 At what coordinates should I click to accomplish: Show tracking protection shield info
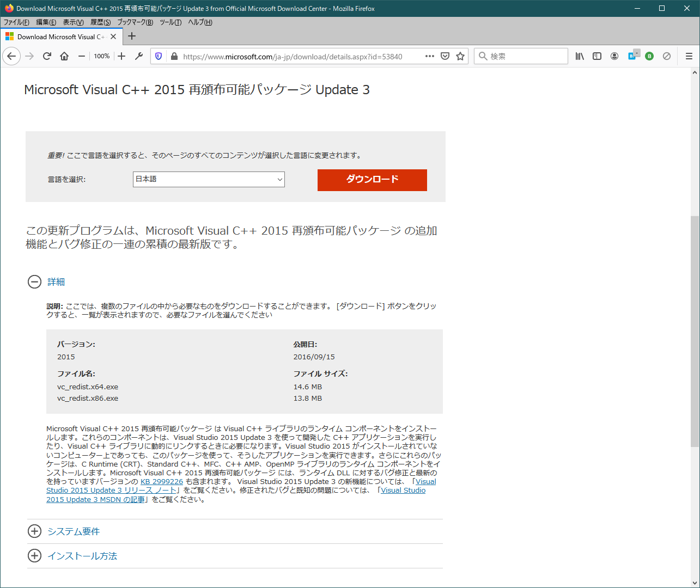point(159,56)
